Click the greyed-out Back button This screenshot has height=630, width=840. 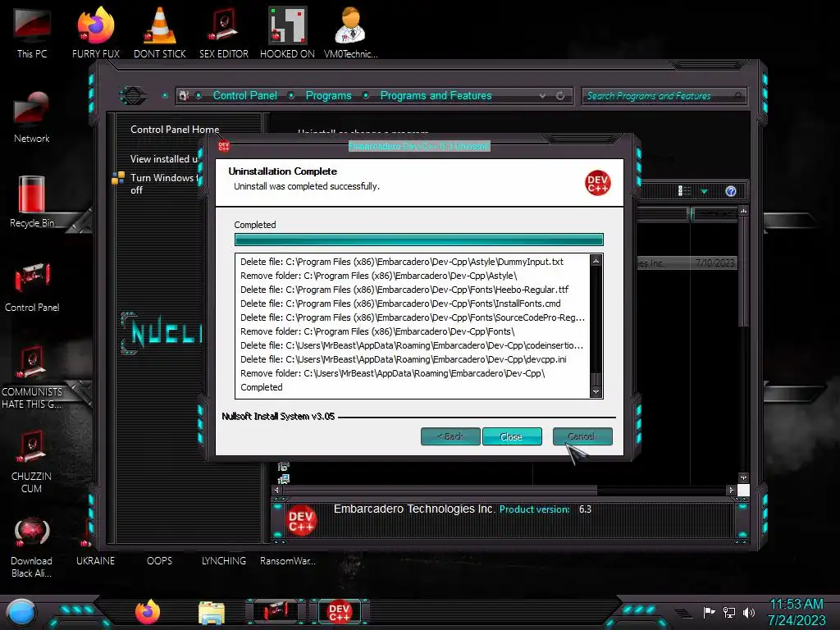450,436
